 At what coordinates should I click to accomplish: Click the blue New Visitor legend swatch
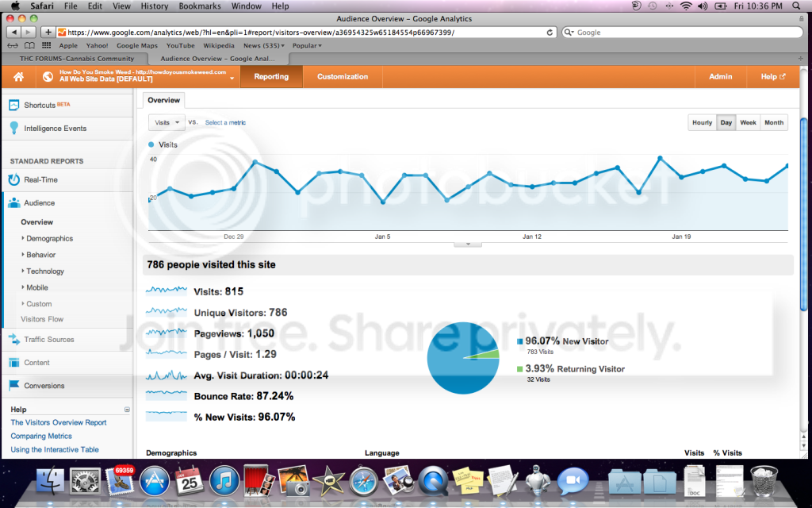tap(519, 341)
